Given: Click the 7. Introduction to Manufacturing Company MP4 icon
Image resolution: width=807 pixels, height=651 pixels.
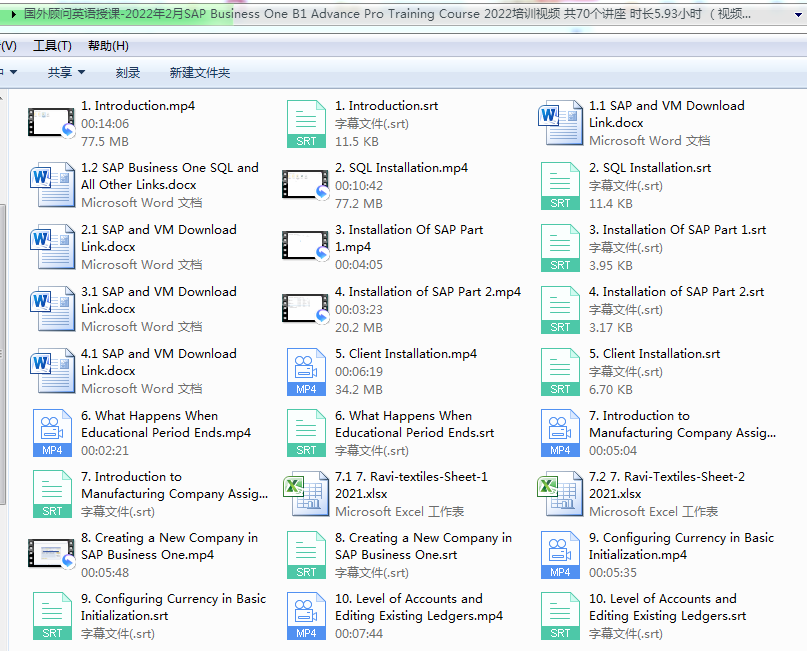Looking at the screenshot, I should (x=560, y=433).
